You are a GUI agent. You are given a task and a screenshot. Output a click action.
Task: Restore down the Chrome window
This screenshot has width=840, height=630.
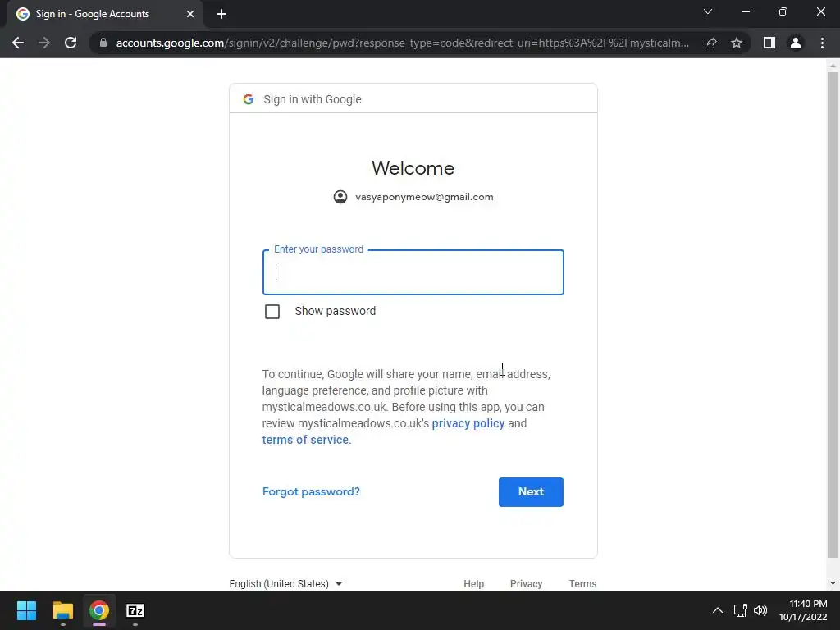(x=783, y=11)
